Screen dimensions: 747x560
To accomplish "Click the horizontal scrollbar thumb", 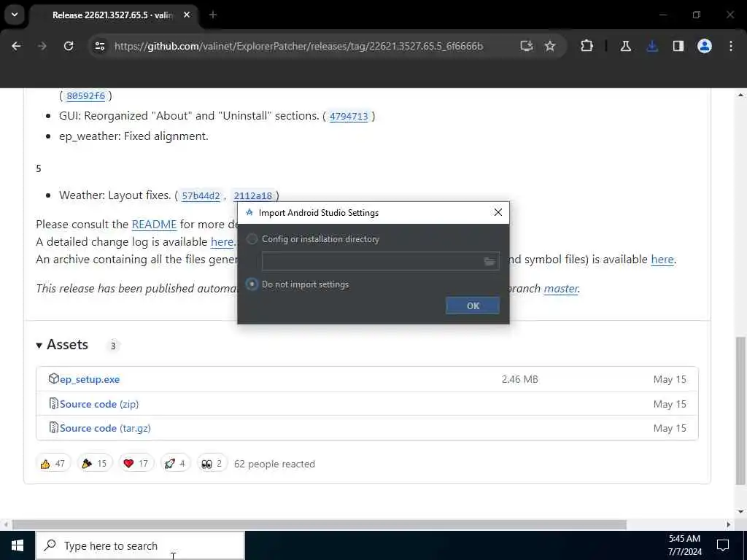I will [320, 524].
